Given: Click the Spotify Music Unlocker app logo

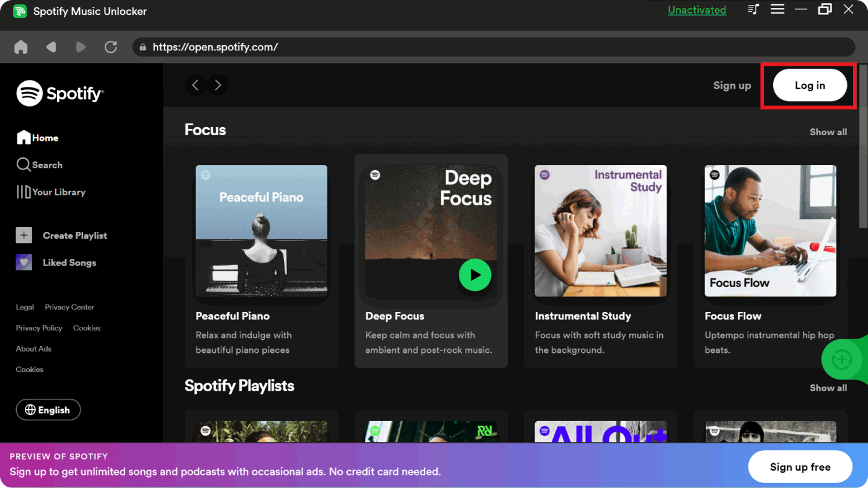Looking at the screenshot, I should (20, 11).
